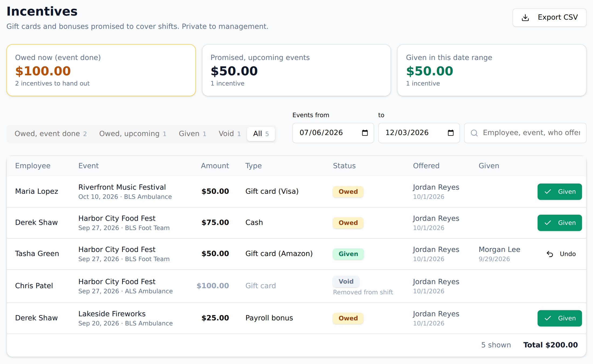The image size is (593, 364).
Task: Click '5 shown' count in the footer
Action: click(496, 345)
